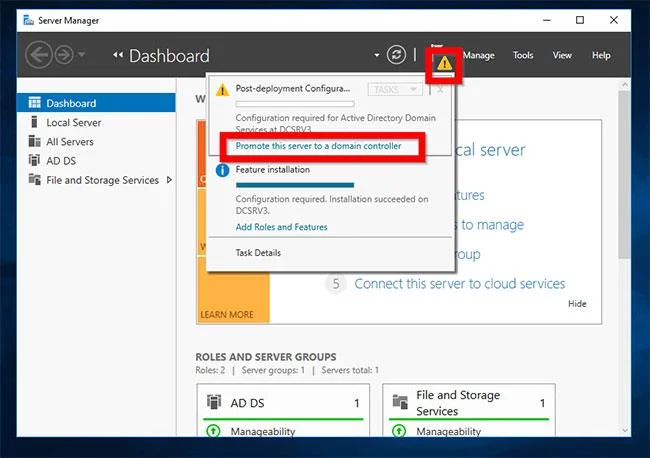Click the Dashboard sidebar icon
Screen dimensions: 650x458
[x=34, y=102]
